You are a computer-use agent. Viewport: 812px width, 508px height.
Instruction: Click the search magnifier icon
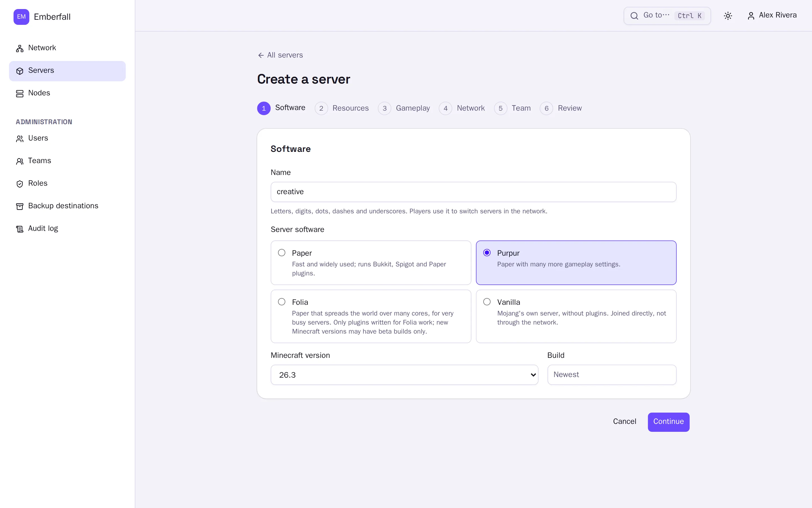634,16
